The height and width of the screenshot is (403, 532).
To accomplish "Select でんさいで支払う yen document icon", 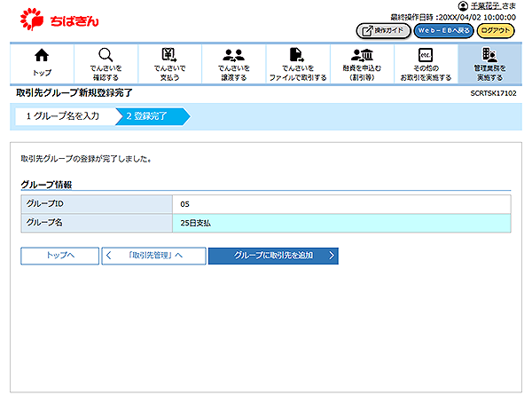I will (x=169, y=55).
